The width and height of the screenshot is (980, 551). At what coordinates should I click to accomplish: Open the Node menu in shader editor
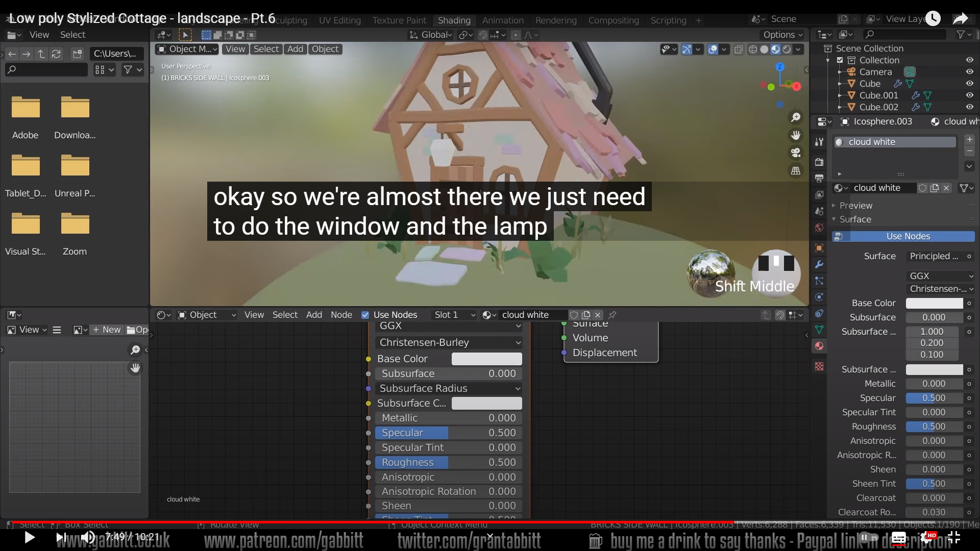tap(341, 315)
